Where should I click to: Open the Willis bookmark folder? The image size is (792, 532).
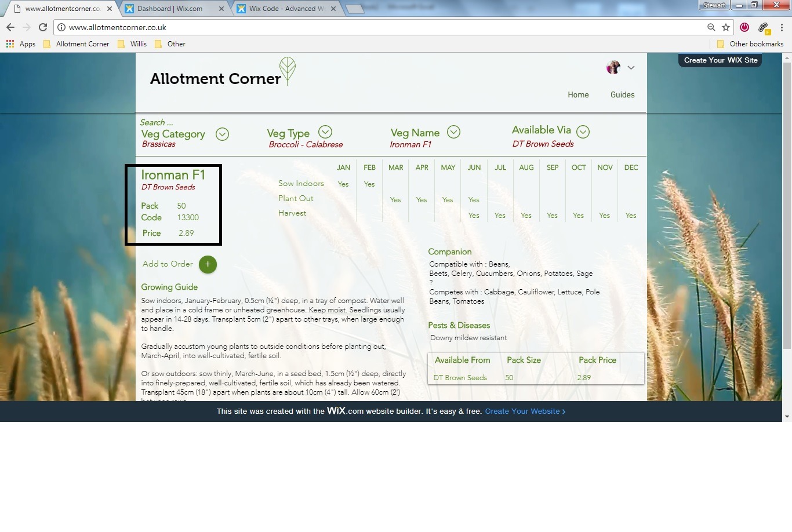click(x=132, y=44)
